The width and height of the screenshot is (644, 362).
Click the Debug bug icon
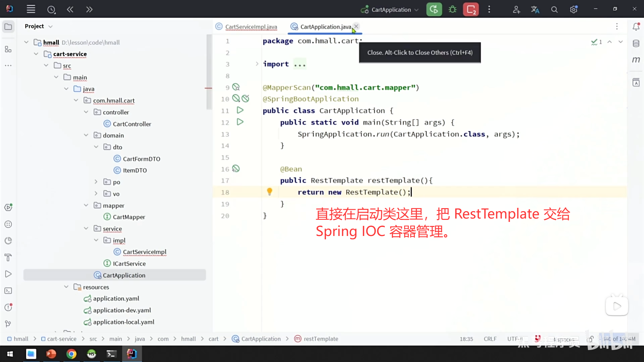(452, 9)
